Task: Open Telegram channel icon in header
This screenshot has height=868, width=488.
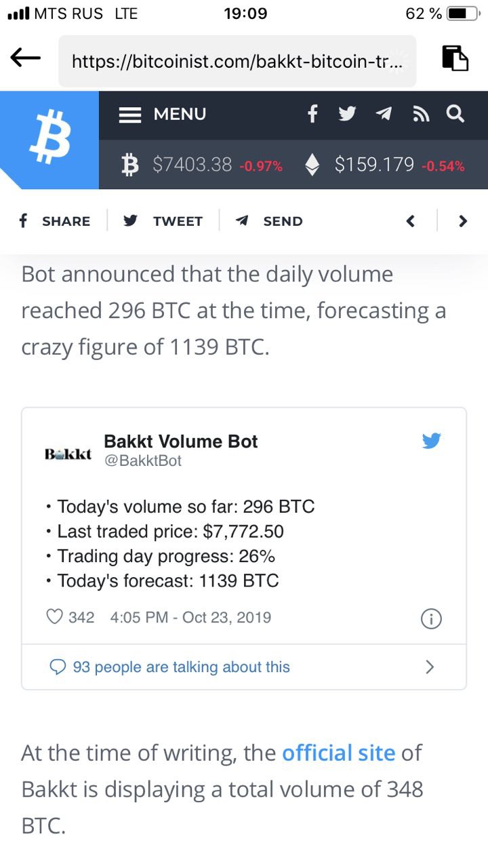Action: pos(384,114)
